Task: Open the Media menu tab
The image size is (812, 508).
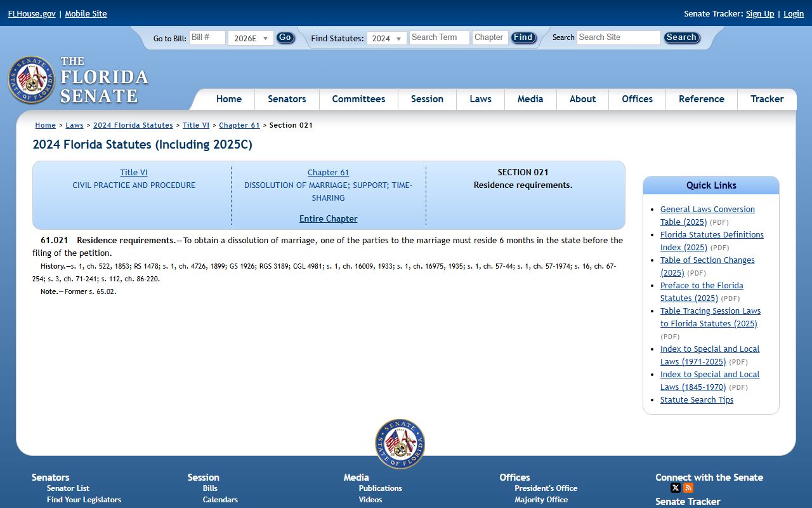Action: point(530,99)
